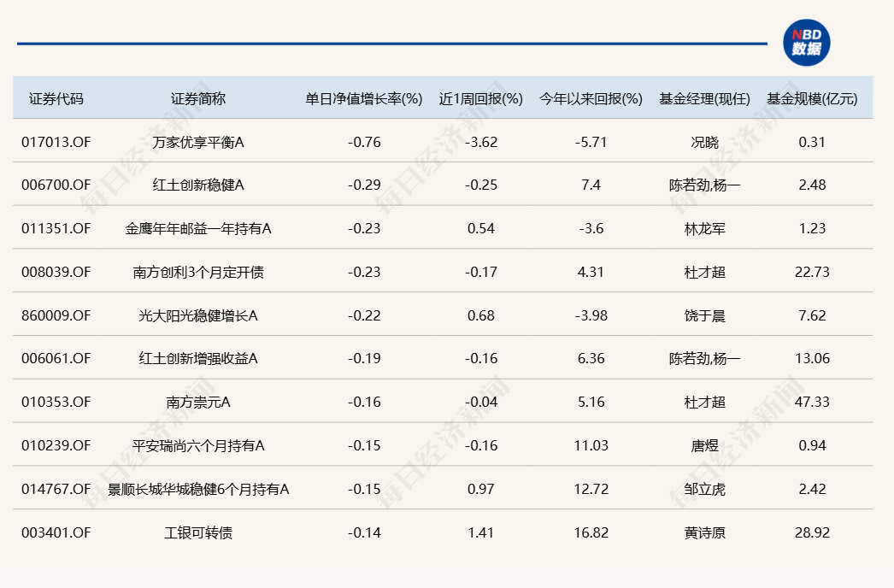Image resolution: width=894 pixels, height=588 pixels.
Task: Click the 0.68 weekly return value
Action: click(480, 315)
